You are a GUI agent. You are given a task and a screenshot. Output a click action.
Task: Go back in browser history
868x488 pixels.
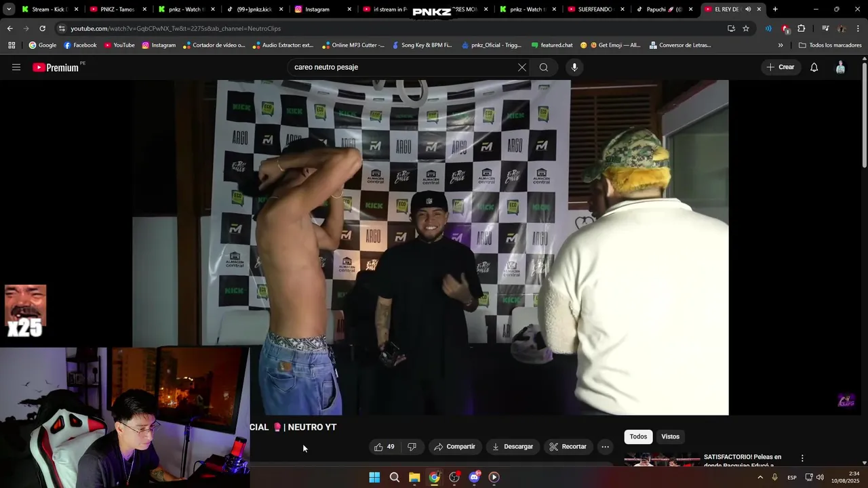pyautogui.click(x=9, y=28)
